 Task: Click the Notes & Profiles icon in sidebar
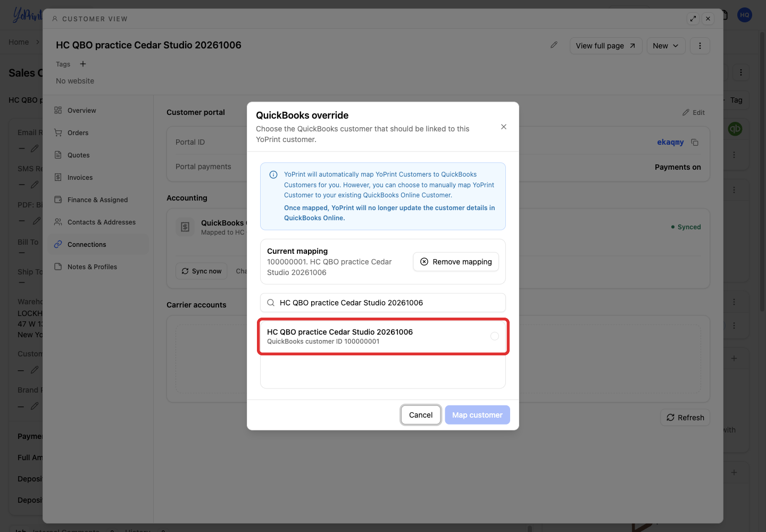[x=58, y=267]
